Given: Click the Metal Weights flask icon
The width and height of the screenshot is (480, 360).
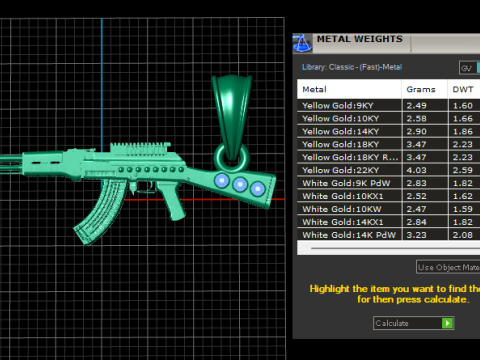Looking at the screenshot, I should pos(302,43).
